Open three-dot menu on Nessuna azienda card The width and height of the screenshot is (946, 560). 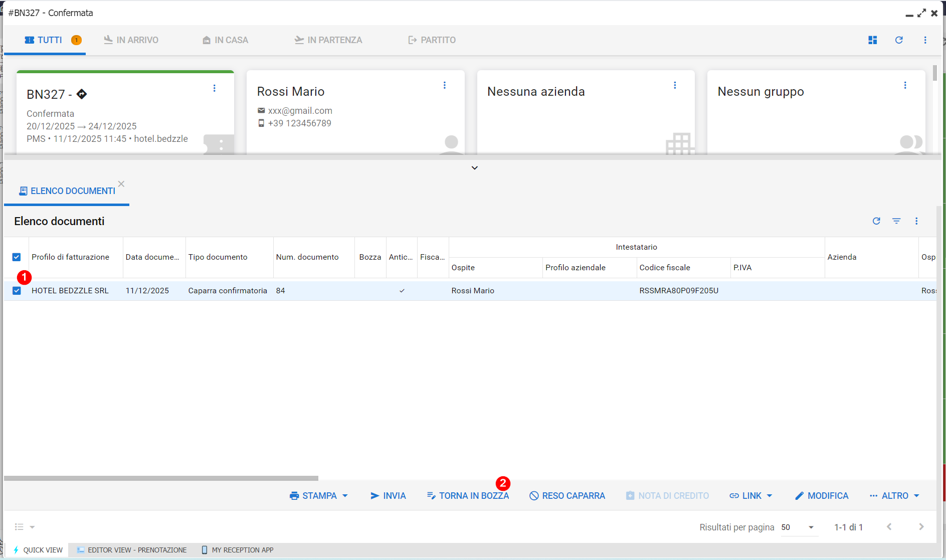(x=675, y=85)
